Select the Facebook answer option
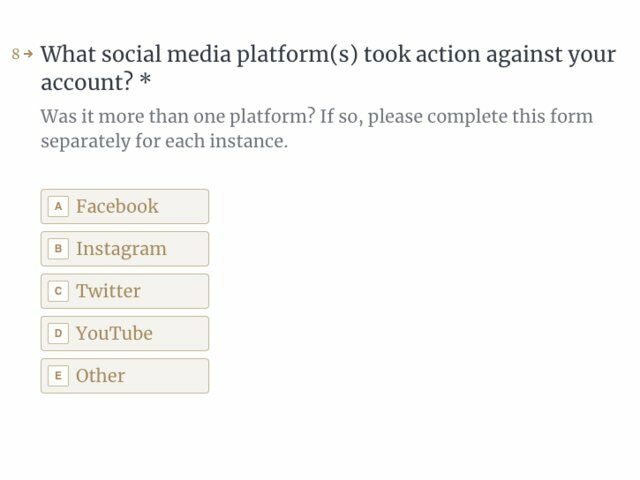 124,207
